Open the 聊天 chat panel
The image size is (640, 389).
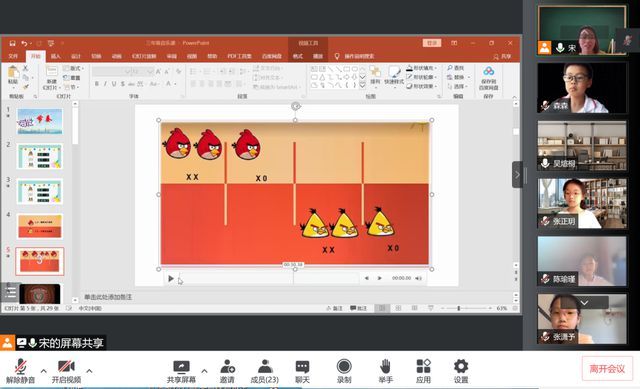click(302, 371)
